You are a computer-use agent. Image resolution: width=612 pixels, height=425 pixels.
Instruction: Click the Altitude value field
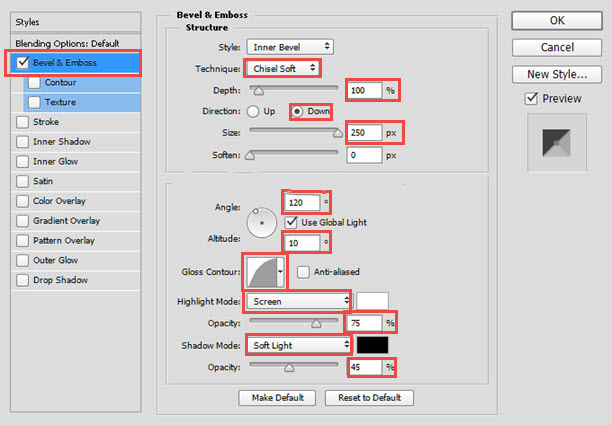[x=302, y=243]
